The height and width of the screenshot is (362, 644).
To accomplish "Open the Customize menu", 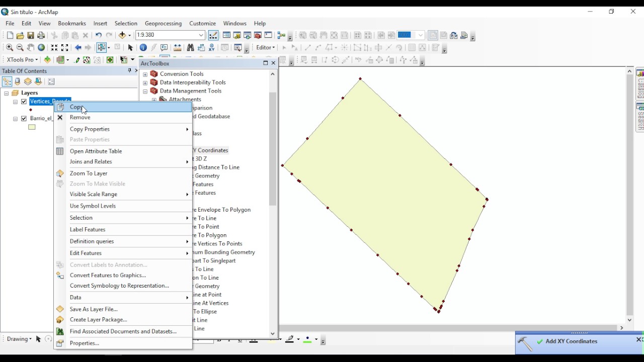I will click(x=202, y=24).
